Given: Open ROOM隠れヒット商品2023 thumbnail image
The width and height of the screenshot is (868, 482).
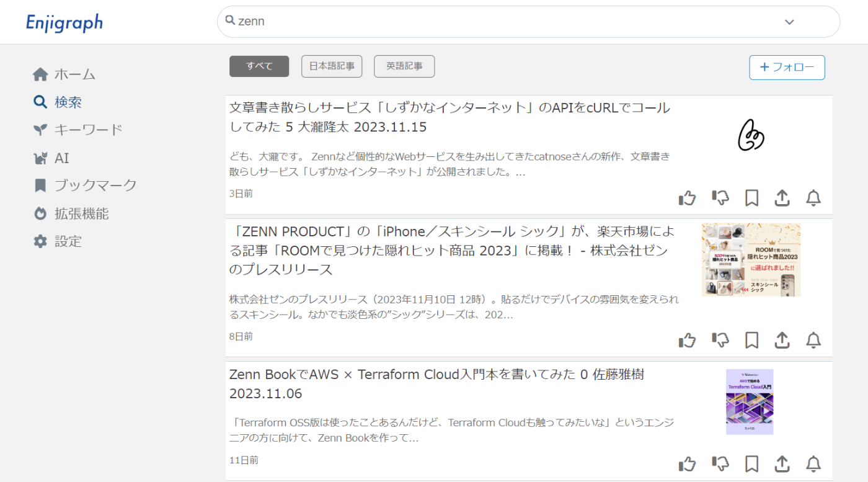Looking at the screenshot, I should pos(751,260).
